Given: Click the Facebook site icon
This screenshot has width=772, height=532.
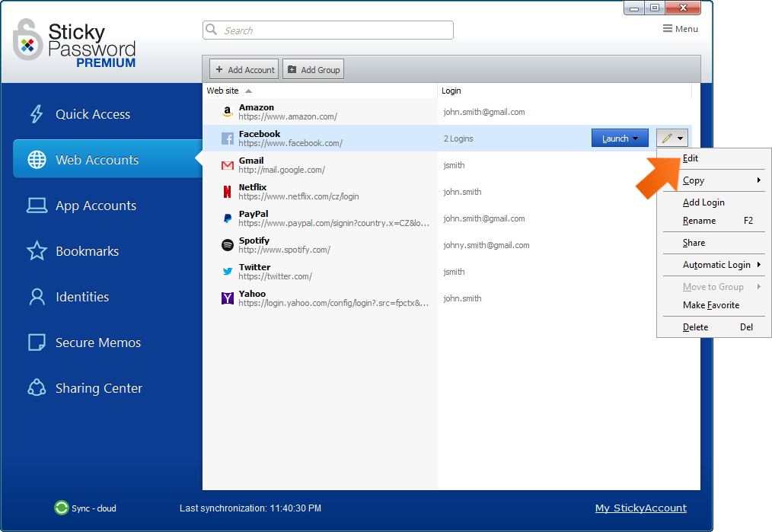Looking at the screenshot, I should point(227,139).
